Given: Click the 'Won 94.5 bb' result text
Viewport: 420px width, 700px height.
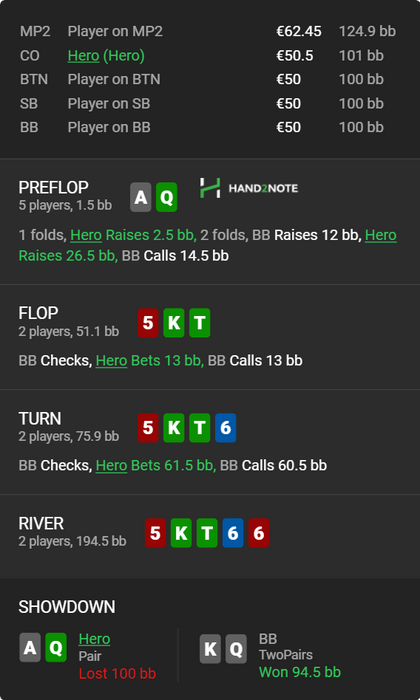Looking at the screenshot, I should 300,672.
